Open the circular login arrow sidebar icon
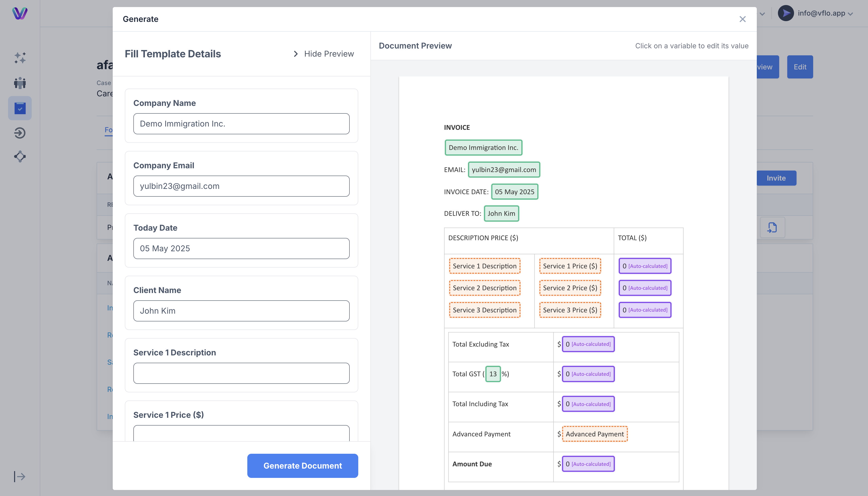 [x=20, y=133]
